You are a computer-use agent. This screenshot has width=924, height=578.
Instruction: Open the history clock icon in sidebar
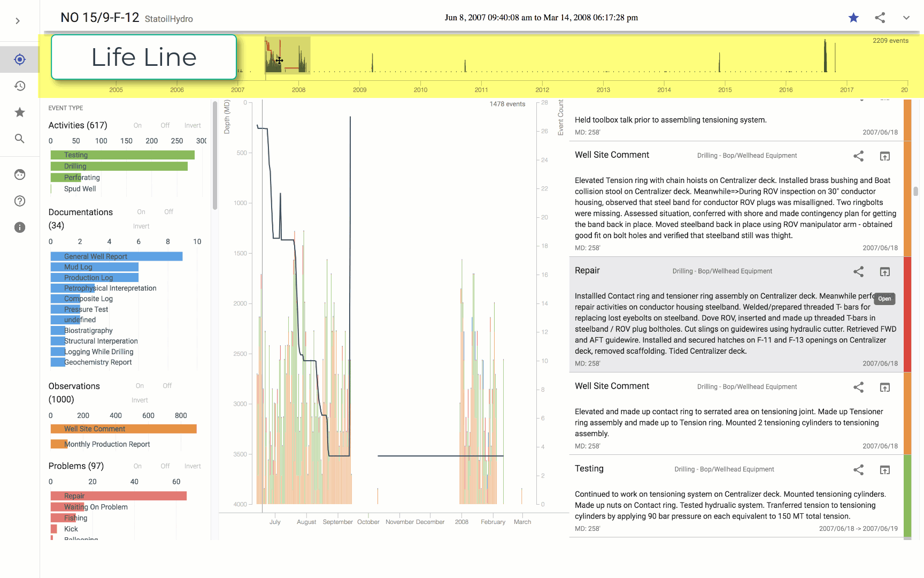20,86
